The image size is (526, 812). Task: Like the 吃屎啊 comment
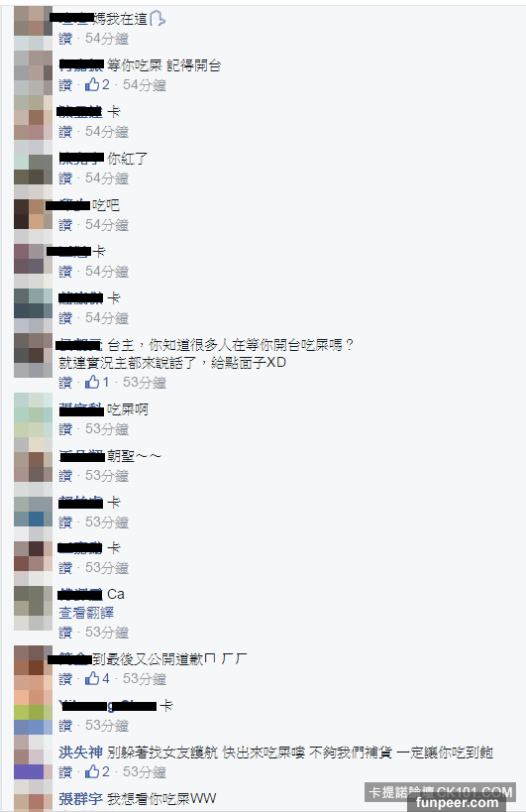65,428
